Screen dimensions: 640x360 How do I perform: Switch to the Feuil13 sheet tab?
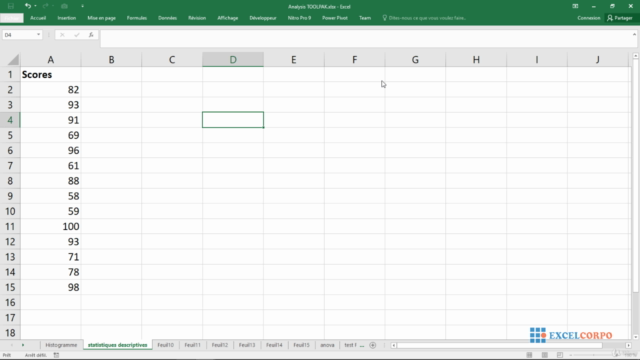pyautogui.click(x=247, y=345)
